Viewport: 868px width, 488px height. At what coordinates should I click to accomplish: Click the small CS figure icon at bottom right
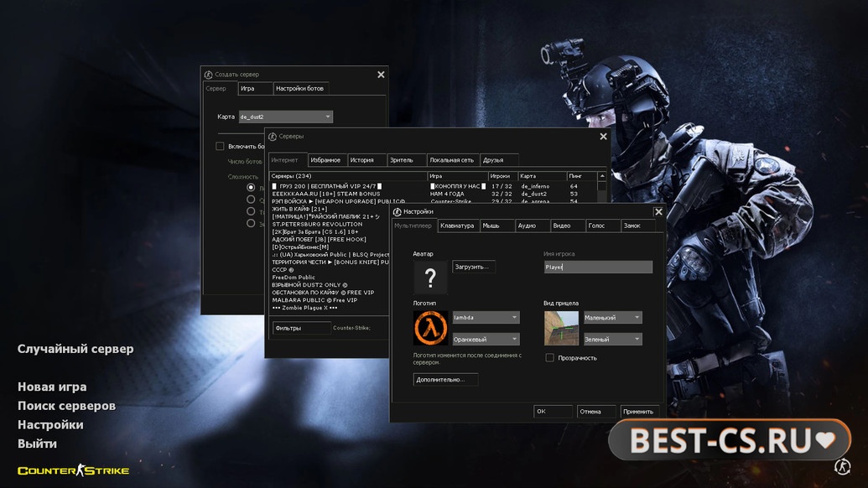842,466
